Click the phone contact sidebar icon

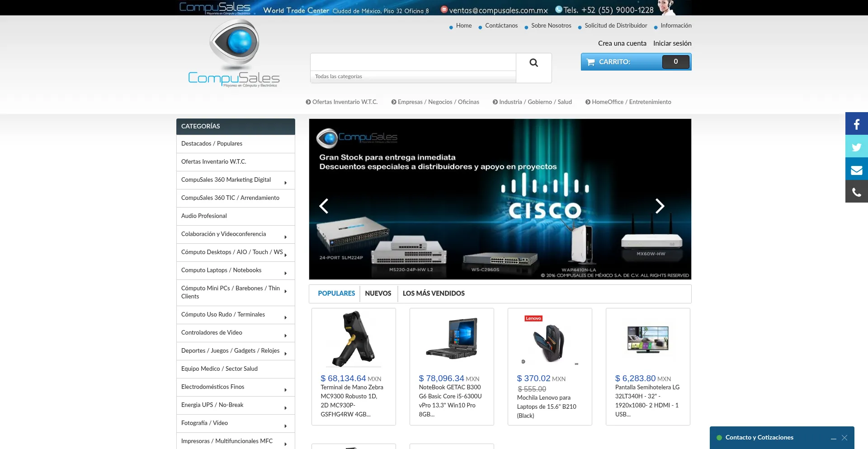(856, 191)
